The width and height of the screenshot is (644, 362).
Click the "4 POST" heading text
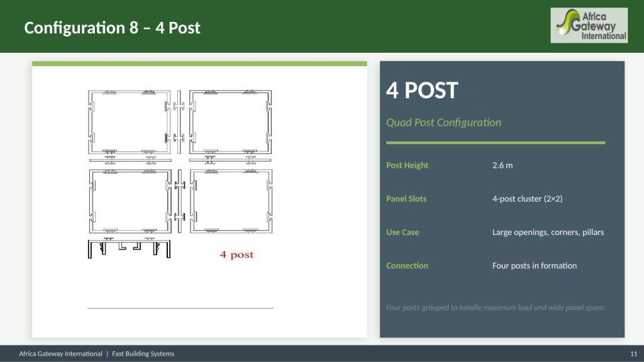tap(422, 90)
